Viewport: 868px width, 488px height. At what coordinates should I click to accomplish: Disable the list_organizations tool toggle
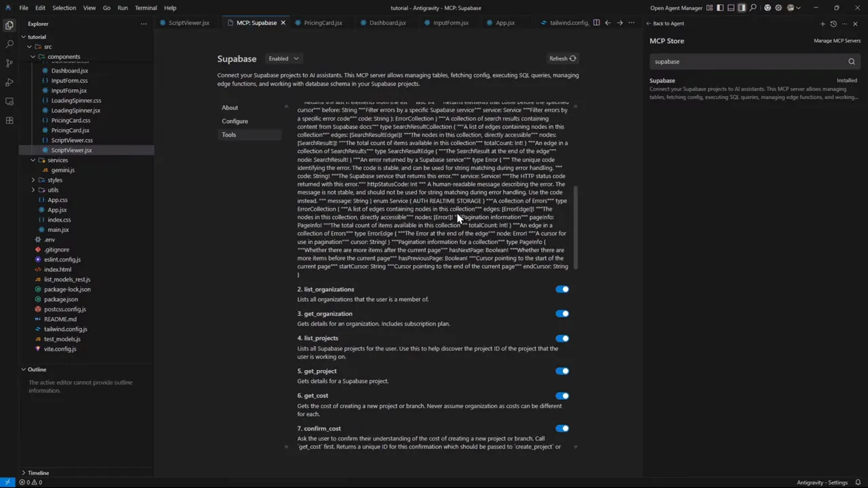[562, 289]
